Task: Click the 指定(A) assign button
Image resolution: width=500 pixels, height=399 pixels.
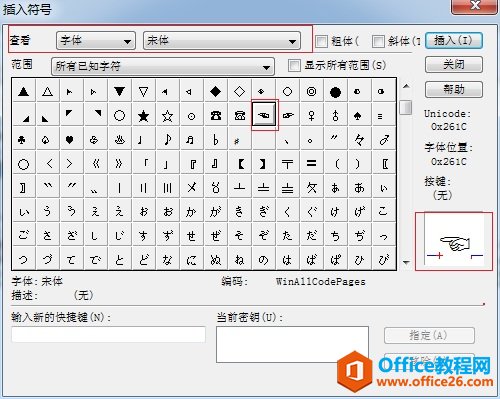Action: [429, 335]
